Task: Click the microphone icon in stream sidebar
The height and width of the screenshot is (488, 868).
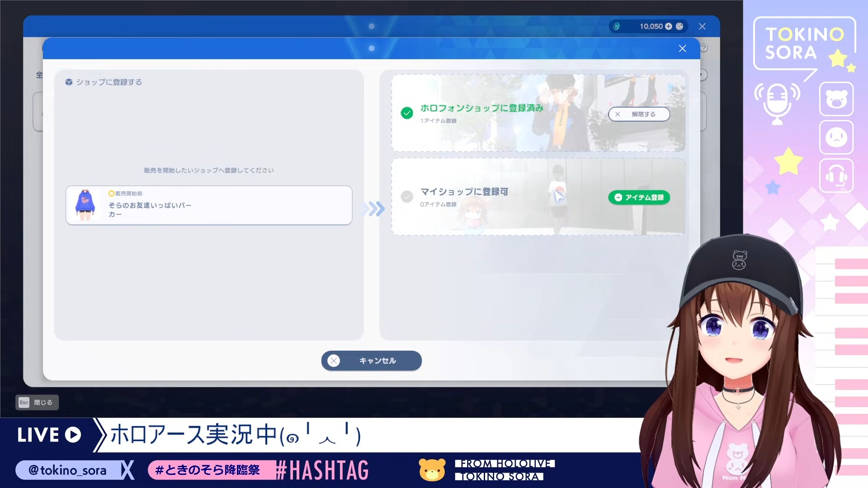Action: pyautogui.click(x=777, y=103)
